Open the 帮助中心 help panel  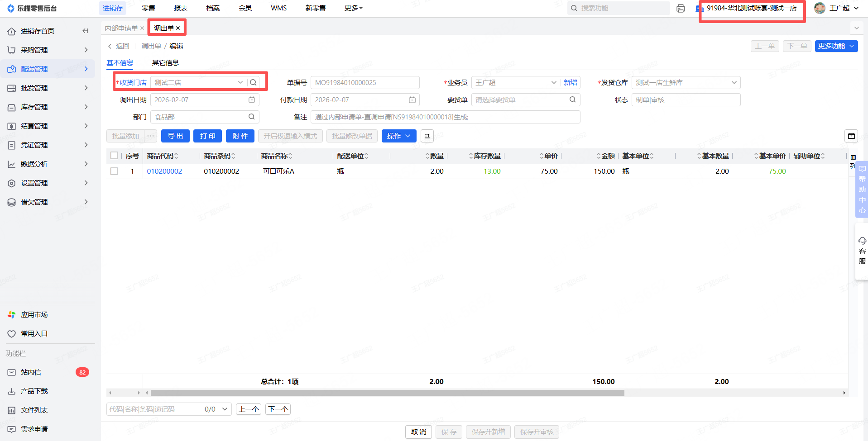(862, 189)
